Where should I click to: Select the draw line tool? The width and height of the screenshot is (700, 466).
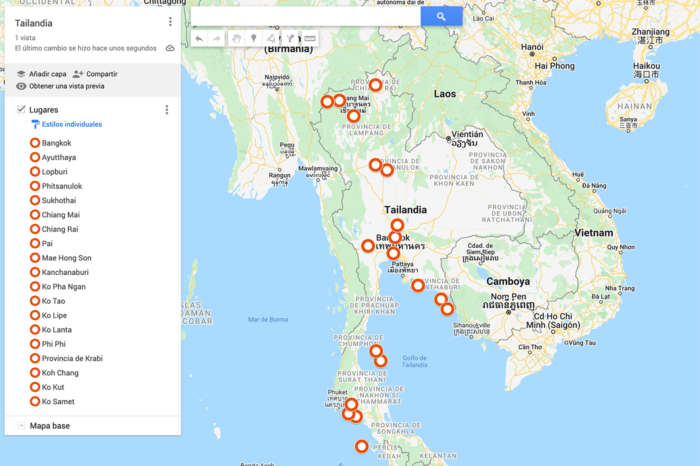tap(271, 38)
